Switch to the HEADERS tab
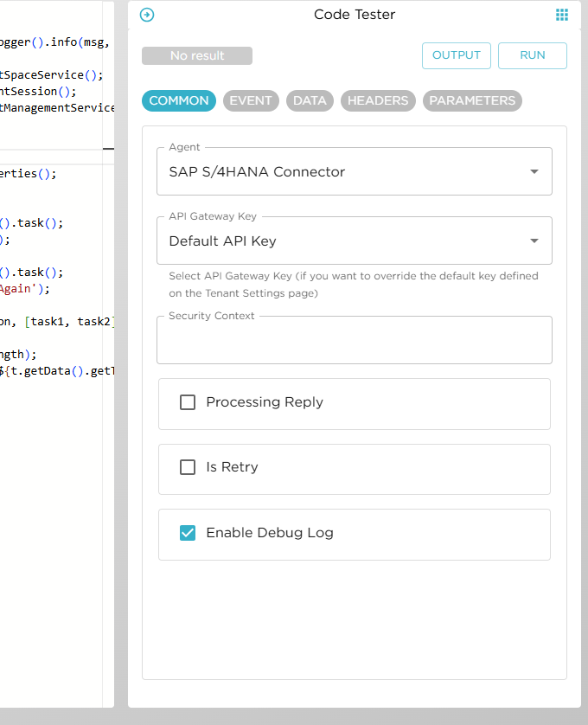 378,101
